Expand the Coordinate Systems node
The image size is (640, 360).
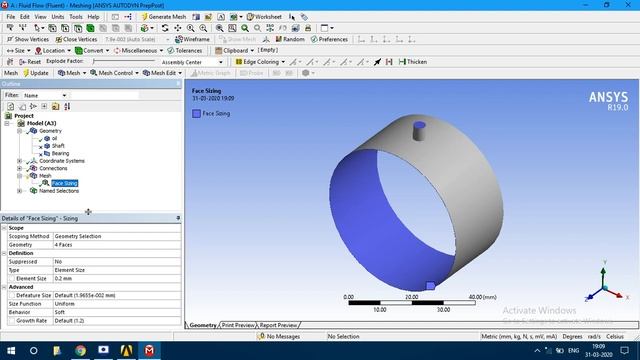19,161
